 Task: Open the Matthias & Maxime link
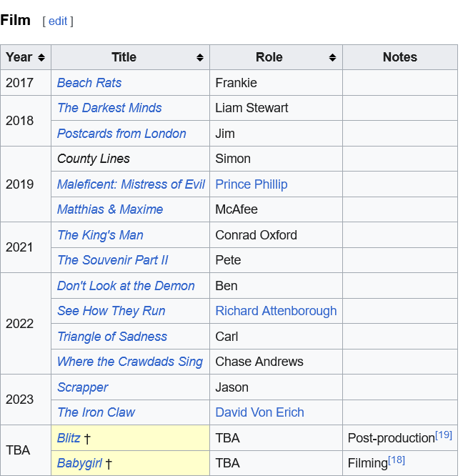click(110, 209)
